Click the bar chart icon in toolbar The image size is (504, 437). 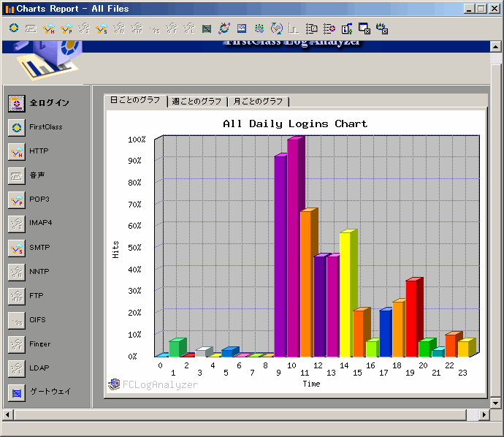point(294,28)
